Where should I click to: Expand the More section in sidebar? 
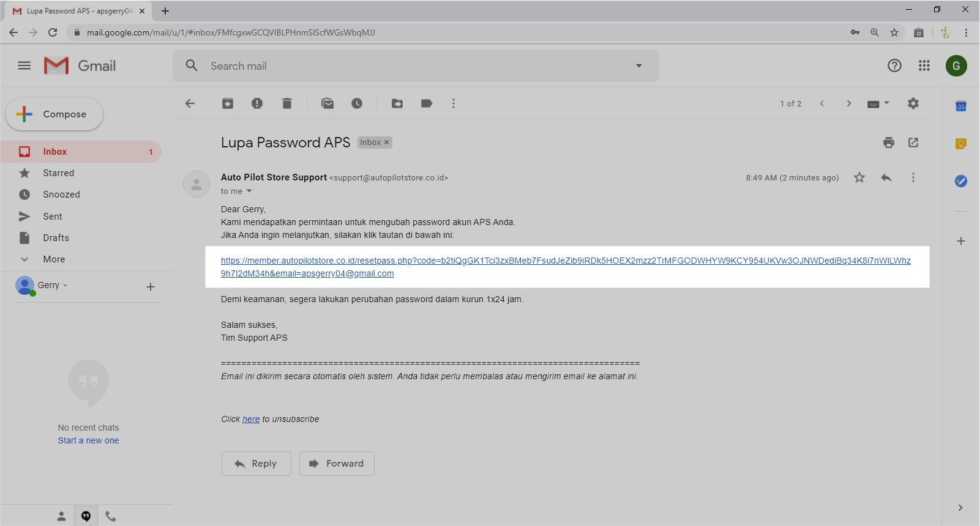point(54,259)
